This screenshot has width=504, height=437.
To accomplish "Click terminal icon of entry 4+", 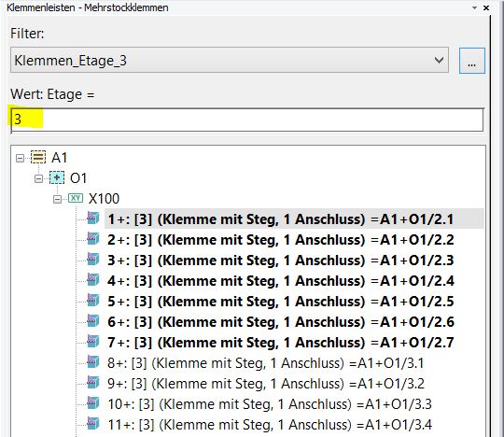I will (93, 280).
